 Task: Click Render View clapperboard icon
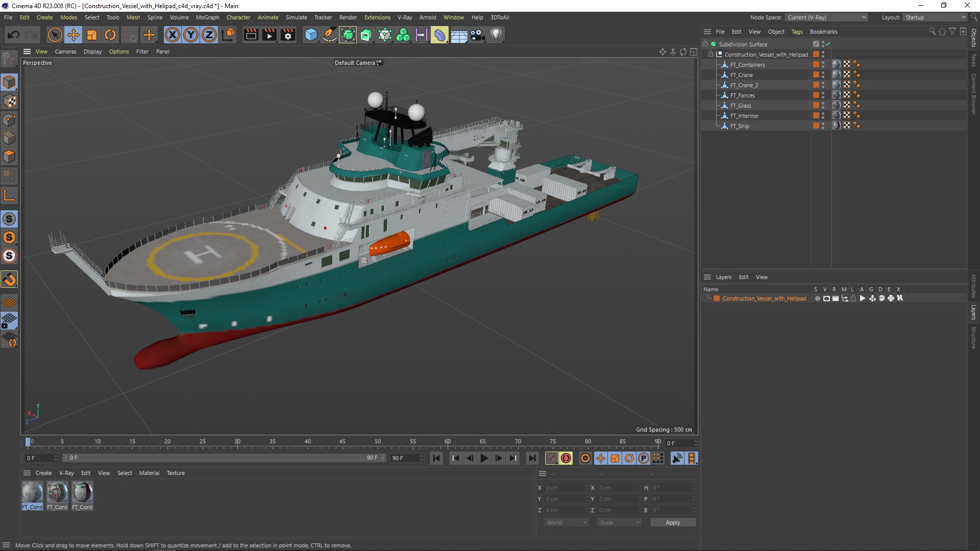click(251, 35)
